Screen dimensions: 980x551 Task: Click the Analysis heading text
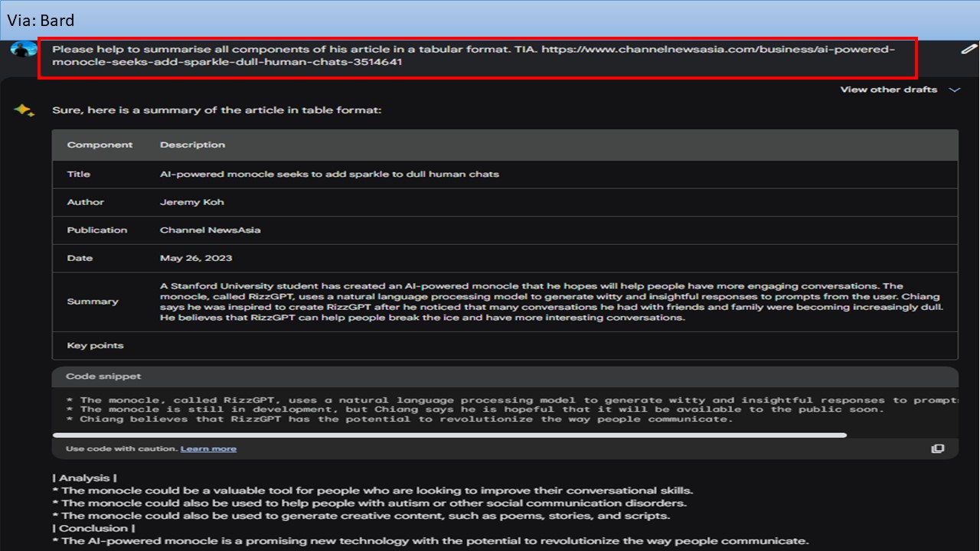point(84,478)
